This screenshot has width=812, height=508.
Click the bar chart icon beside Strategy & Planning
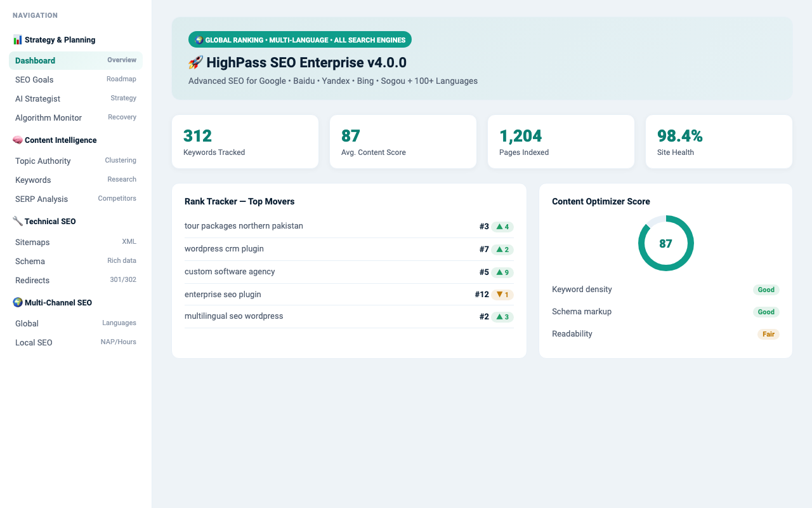18,39
